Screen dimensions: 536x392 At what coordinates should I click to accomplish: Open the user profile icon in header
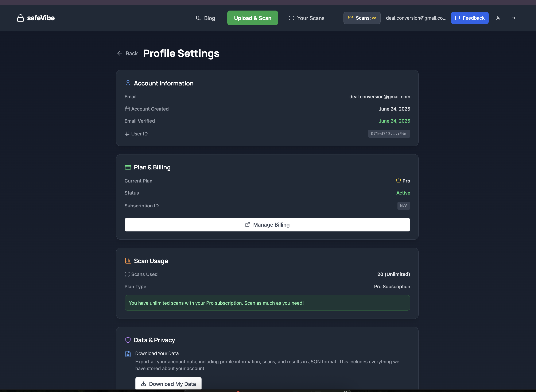tap(498, 18)
